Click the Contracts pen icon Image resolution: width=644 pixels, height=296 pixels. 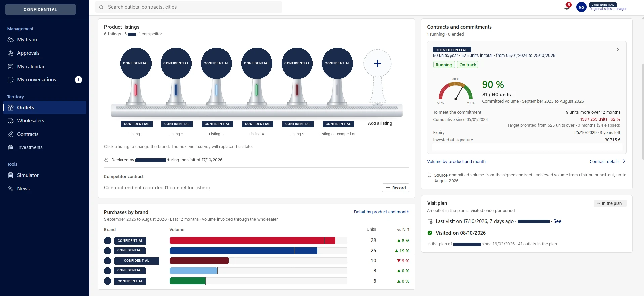pyautogui.click(x=11, y=134)
